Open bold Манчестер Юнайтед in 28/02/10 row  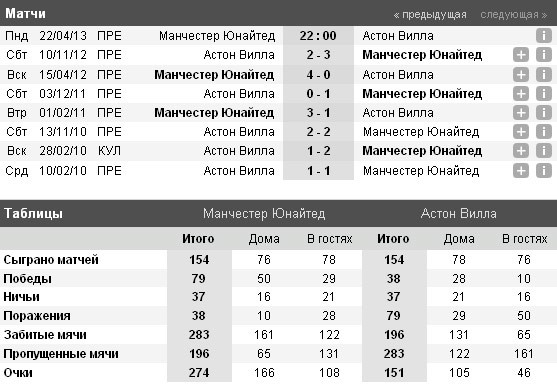pos(422,151)
